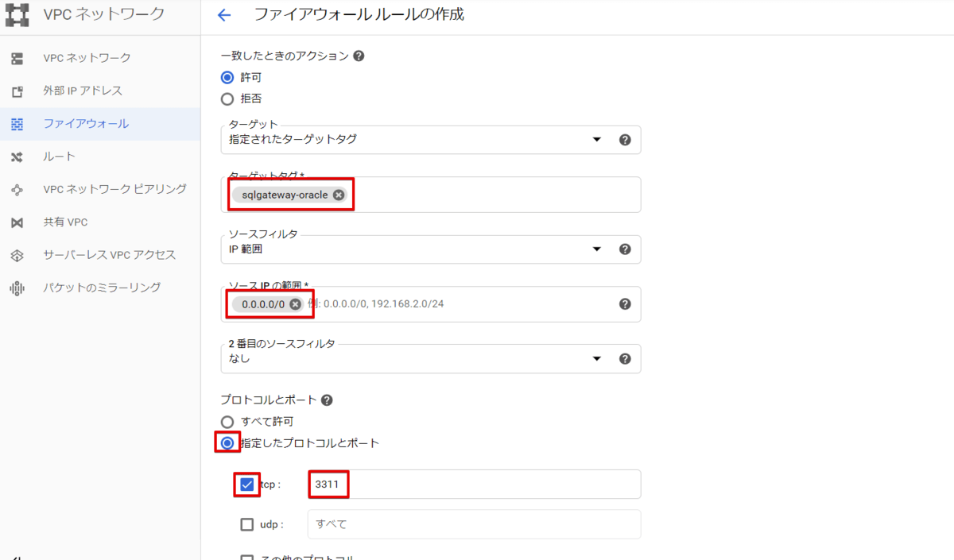Select 指定したプロトコルとポート radio option
Screen dimensions: 954x560
tap(227, 443)
